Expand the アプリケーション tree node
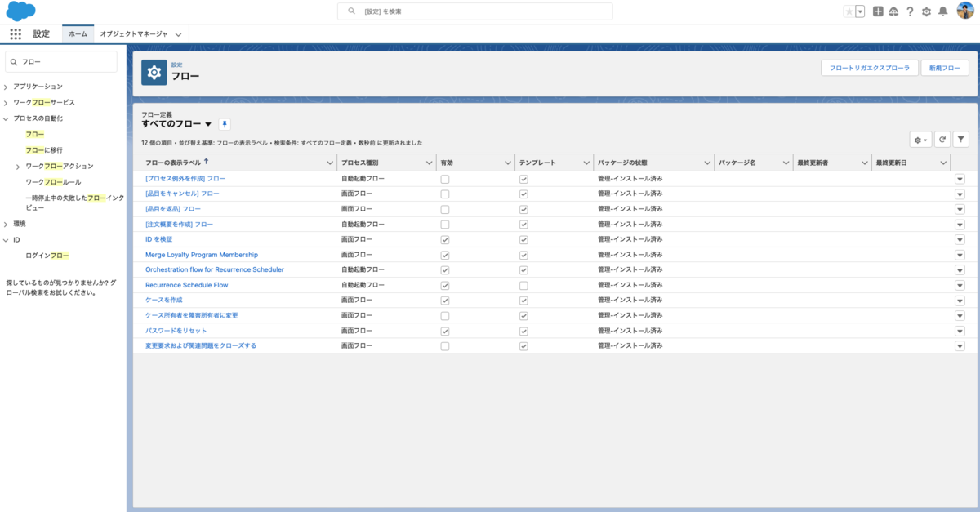Screen dimensions: 980x512 click(7, 87)
